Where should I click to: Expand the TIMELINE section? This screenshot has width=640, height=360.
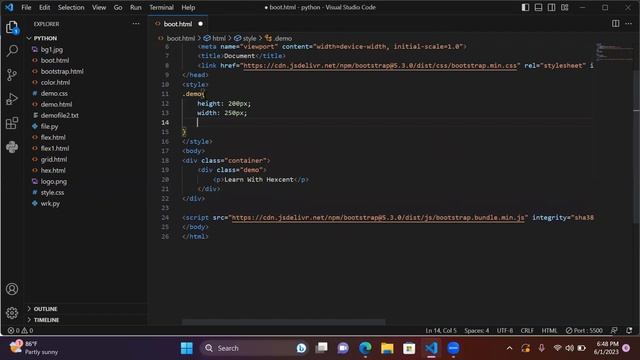[x=46, y=320]
